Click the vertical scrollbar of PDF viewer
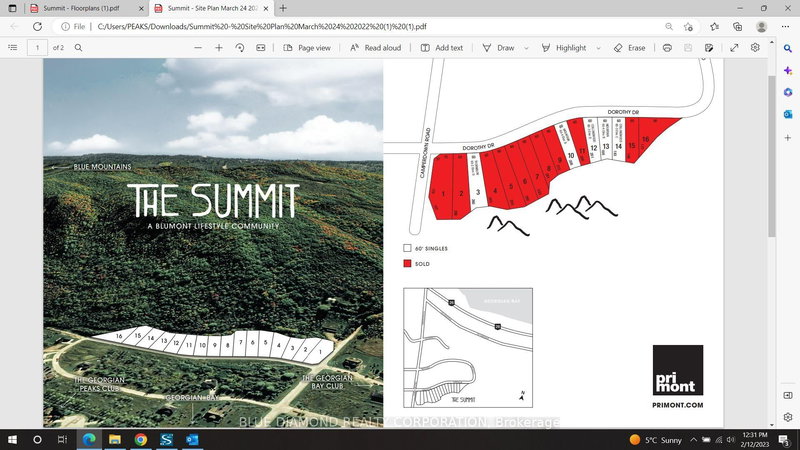 click(x=771, y=200)
